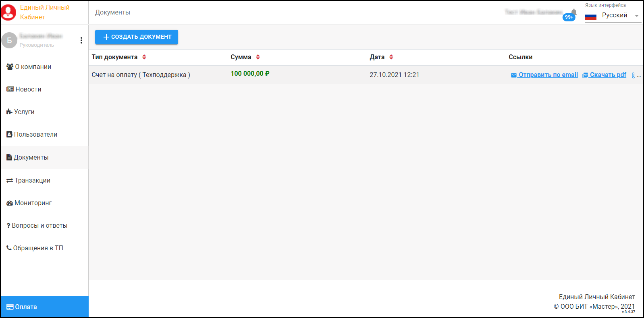
Task: Go to Новости section
Action: (24, 89)
